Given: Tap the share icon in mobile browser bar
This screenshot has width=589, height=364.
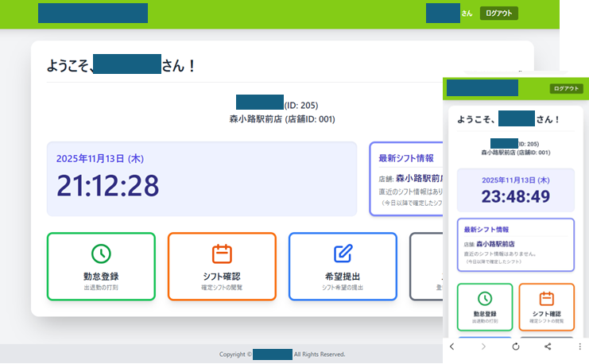Looking at the screenshot, I should click(548, 347).
